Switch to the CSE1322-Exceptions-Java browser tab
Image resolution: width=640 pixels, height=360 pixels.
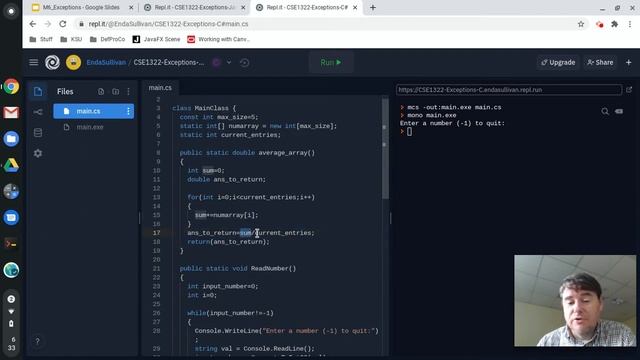tap(195, 7)
